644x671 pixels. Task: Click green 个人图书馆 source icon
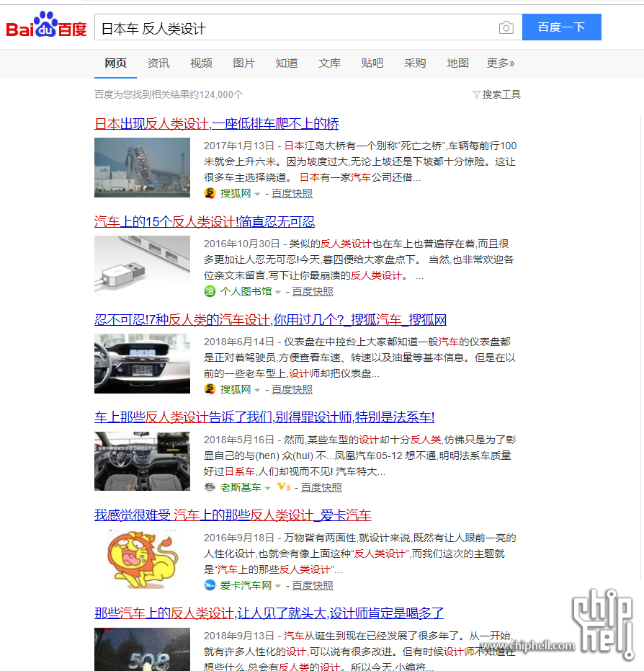coord(210,291)
